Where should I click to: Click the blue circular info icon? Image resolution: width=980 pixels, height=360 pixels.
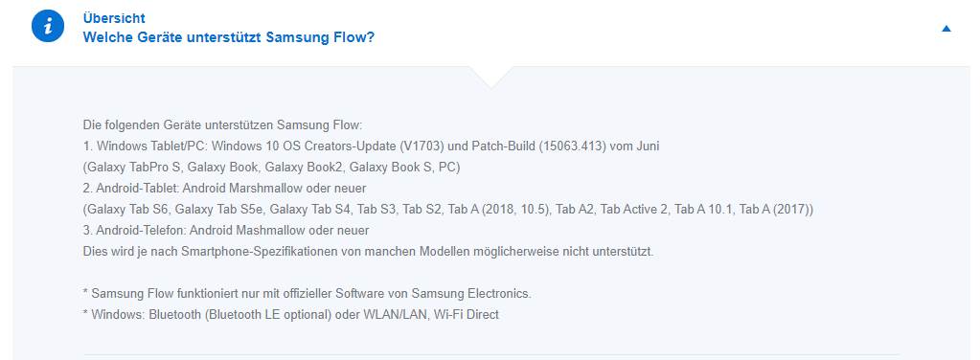click(x=48, y=27)
